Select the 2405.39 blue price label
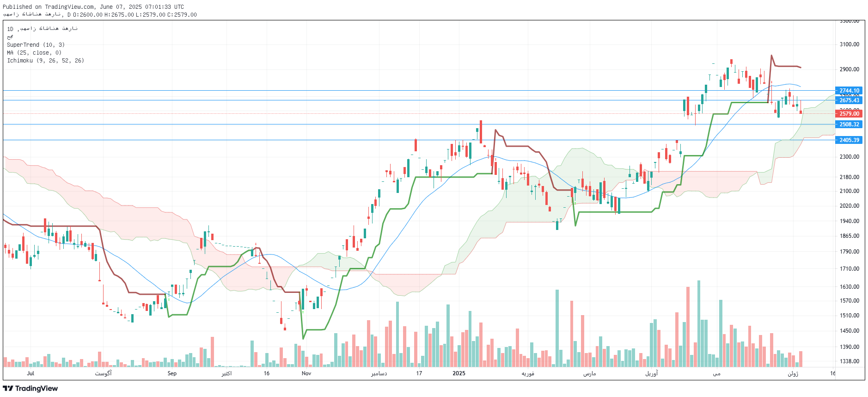Screen dimensions: 868x397 [849, 140]
